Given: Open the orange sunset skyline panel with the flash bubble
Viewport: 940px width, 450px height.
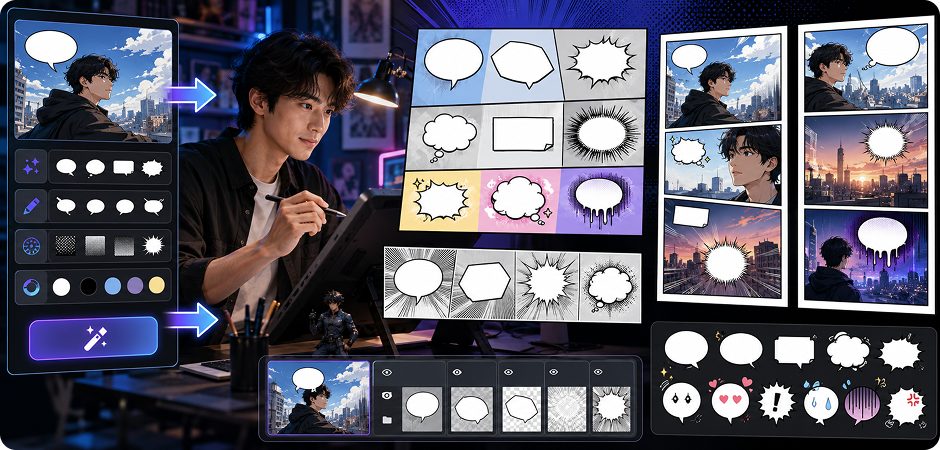Looking at the screenshot, I should point(865,158).
